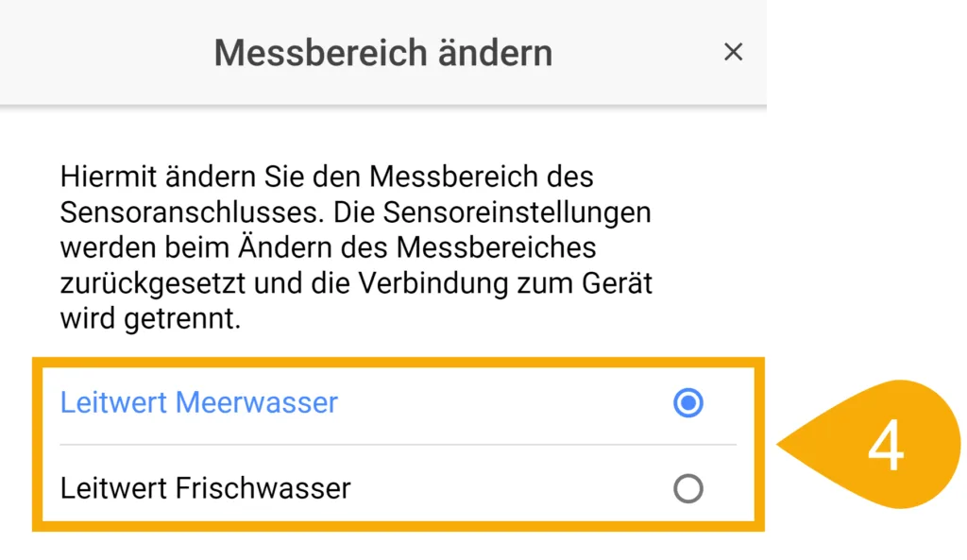Click the Leitwert Frischwasser label text

205,488
